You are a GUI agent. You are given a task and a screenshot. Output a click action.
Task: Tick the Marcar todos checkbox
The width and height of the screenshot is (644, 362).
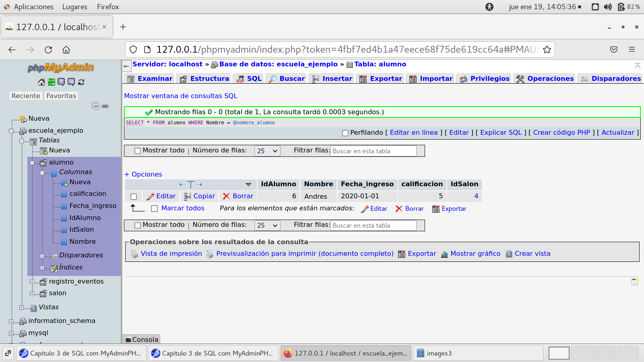(x=154, y=208)
